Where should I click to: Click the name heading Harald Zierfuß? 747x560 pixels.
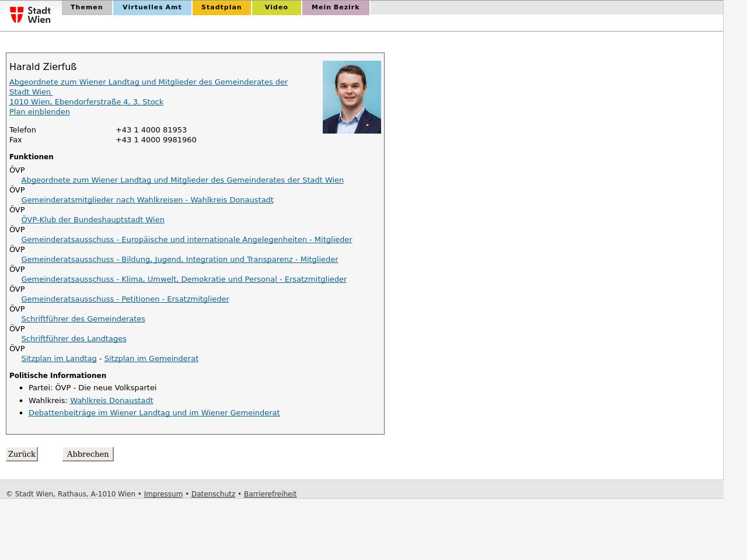click(x=43, y=66)
